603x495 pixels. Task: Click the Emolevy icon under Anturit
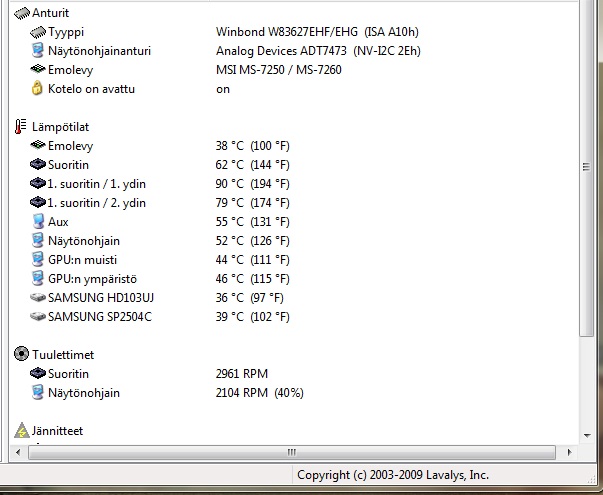click(x=38, y=69)
